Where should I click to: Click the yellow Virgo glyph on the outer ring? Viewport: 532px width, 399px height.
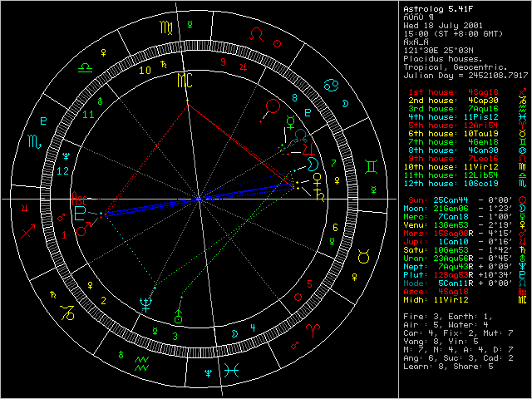coord(166,27)
